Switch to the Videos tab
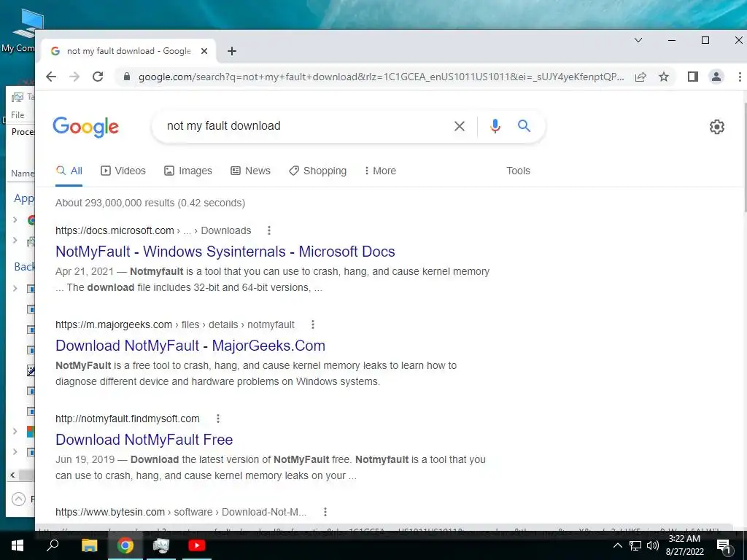This screenshot has width=747, height=560. [123, 171]
